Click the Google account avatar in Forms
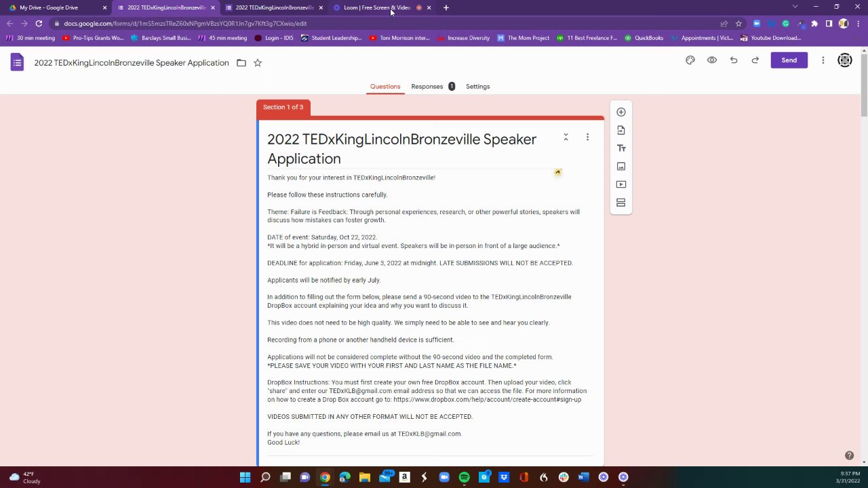Screen dimensions: 868x488 (845, 60)
